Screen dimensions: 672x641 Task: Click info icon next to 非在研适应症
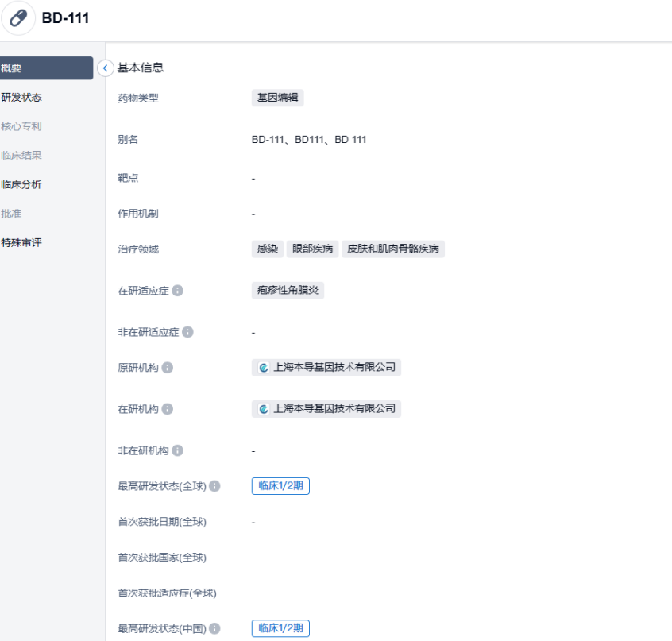click(x=188, y=332)
